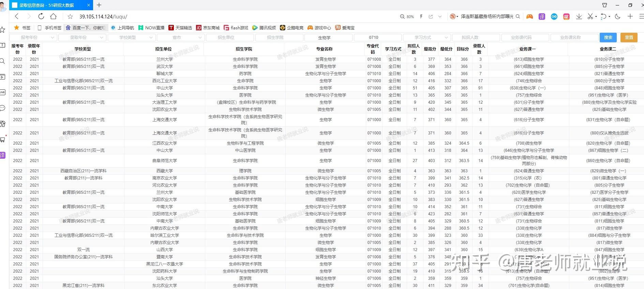
Task: Click the star icon to bookmark this page
Action: point(70,17)
